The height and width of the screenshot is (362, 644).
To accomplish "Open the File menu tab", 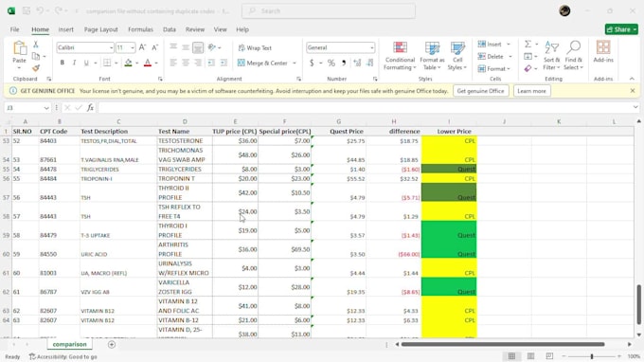I will [15, 29].
